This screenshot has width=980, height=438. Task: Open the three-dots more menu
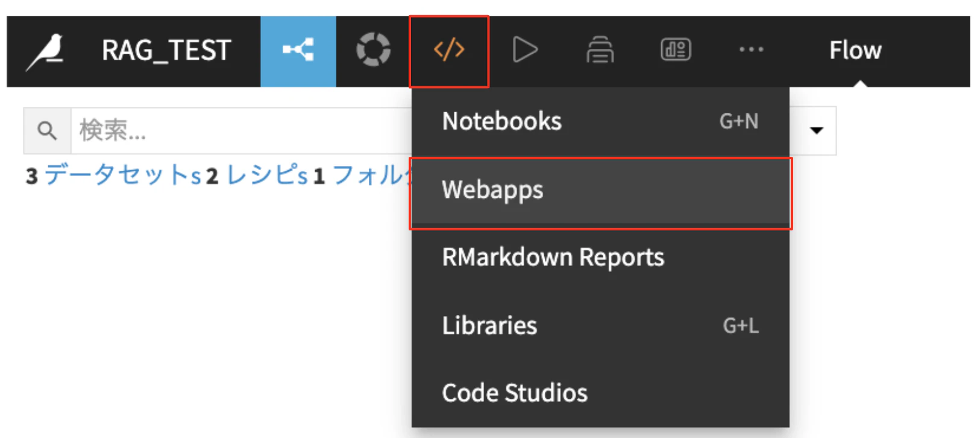(752, 49)
